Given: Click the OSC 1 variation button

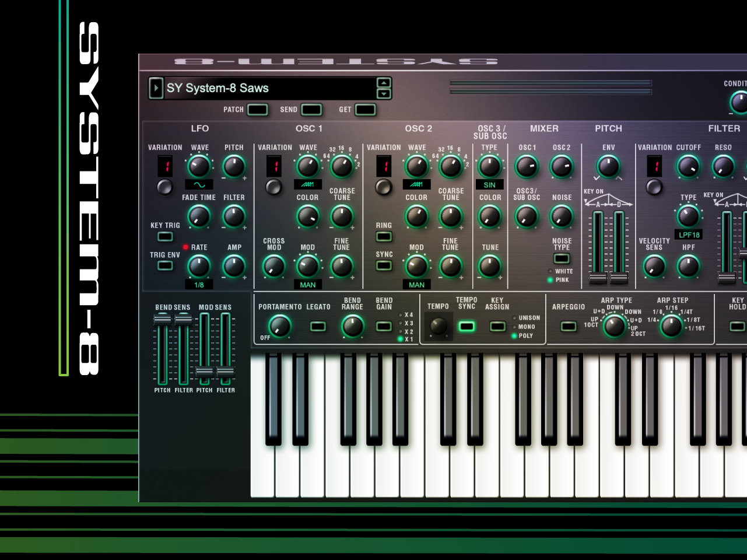Looking at the screenshot, I should [x=273, y=187].
